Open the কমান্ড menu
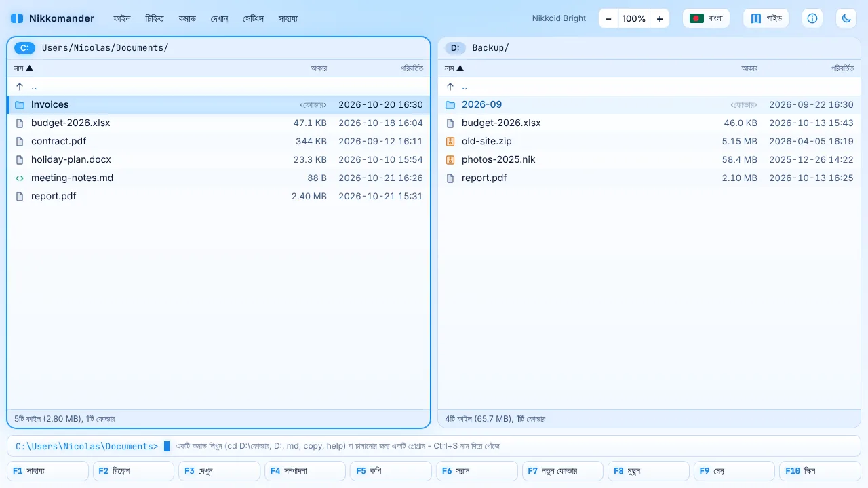 187,18
